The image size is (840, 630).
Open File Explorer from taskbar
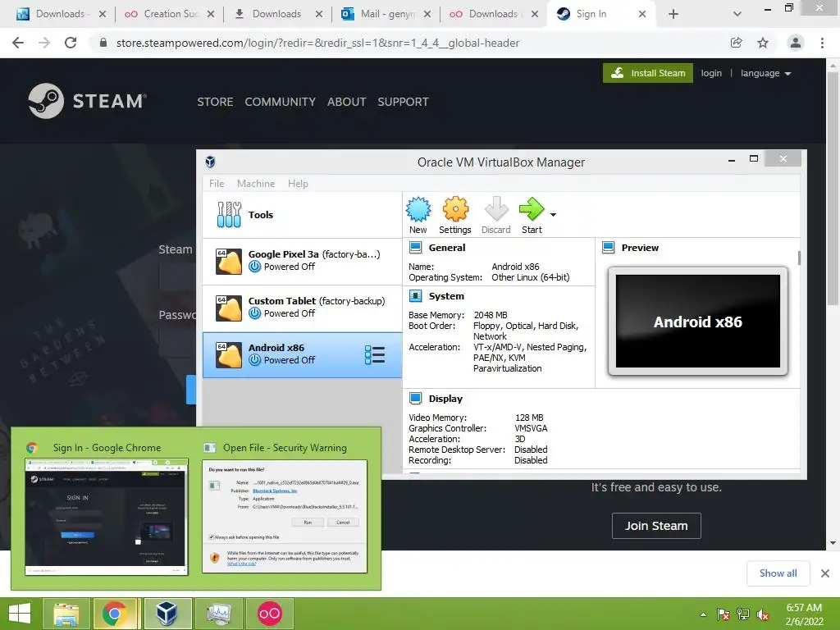[66, 614]
